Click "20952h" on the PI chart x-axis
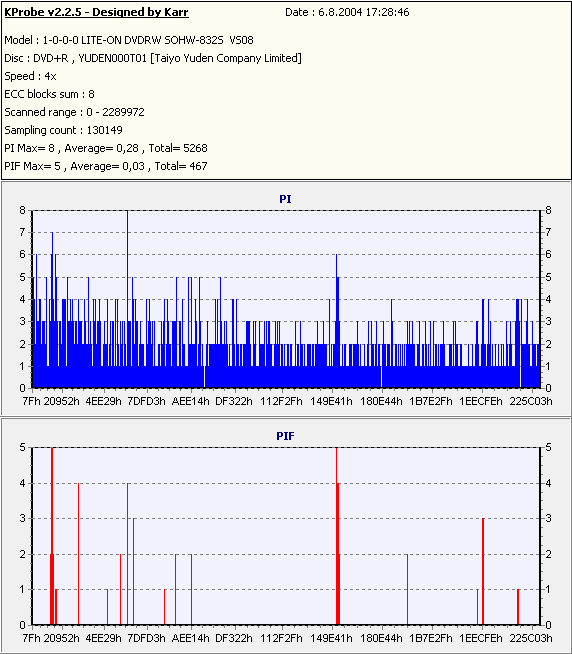This screenshot has height=654, width=572. click(x=61, y=401)
